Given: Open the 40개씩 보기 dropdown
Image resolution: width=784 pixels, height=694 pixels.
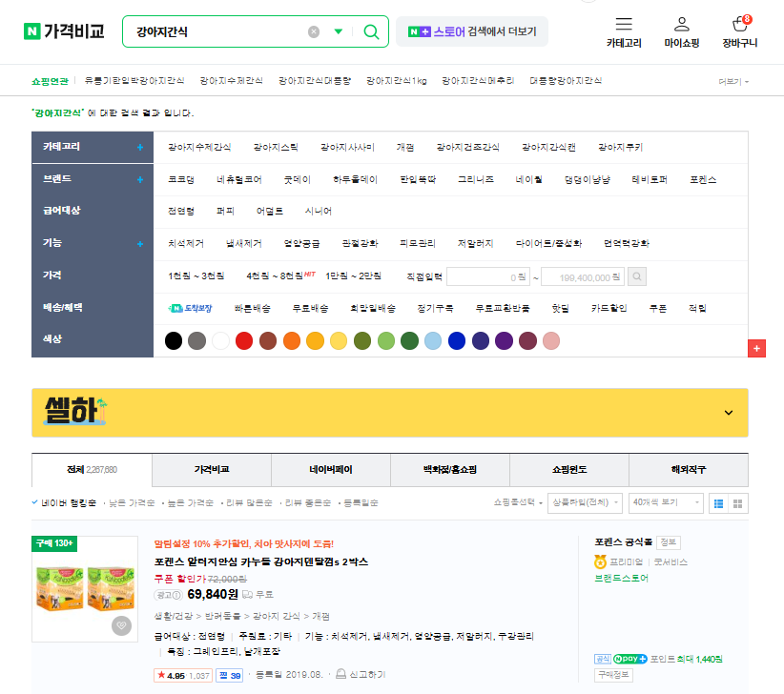Looking at the screenshot, I should tap(666, 502).
